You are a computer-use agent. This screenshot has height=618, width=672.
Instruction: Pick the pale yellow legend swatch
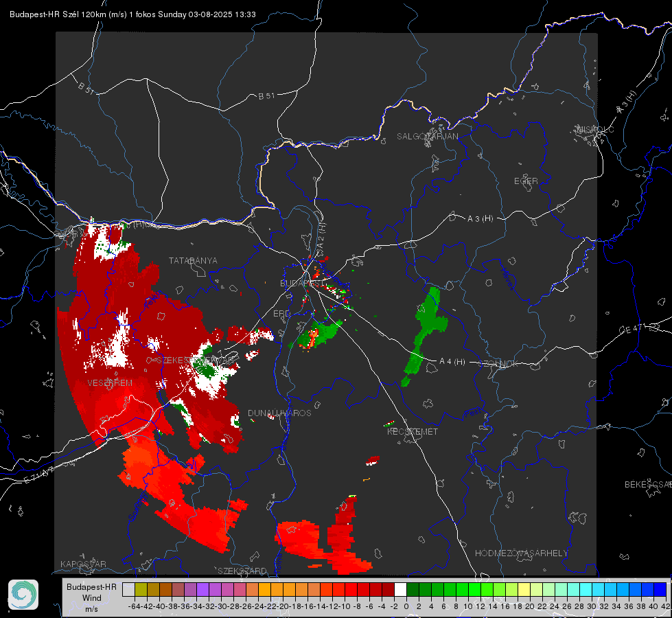click(x=524, y=589)
